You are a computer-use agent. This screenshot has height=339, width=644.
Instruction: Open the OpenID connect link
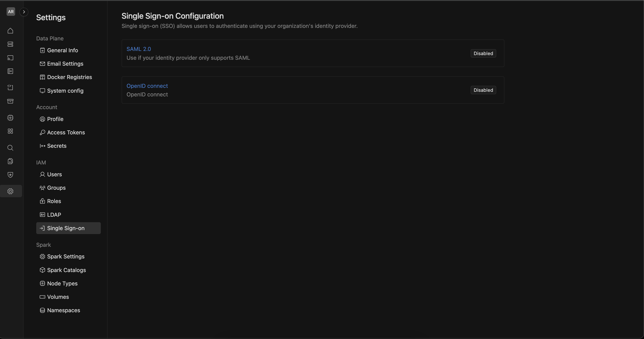[147, 86]
